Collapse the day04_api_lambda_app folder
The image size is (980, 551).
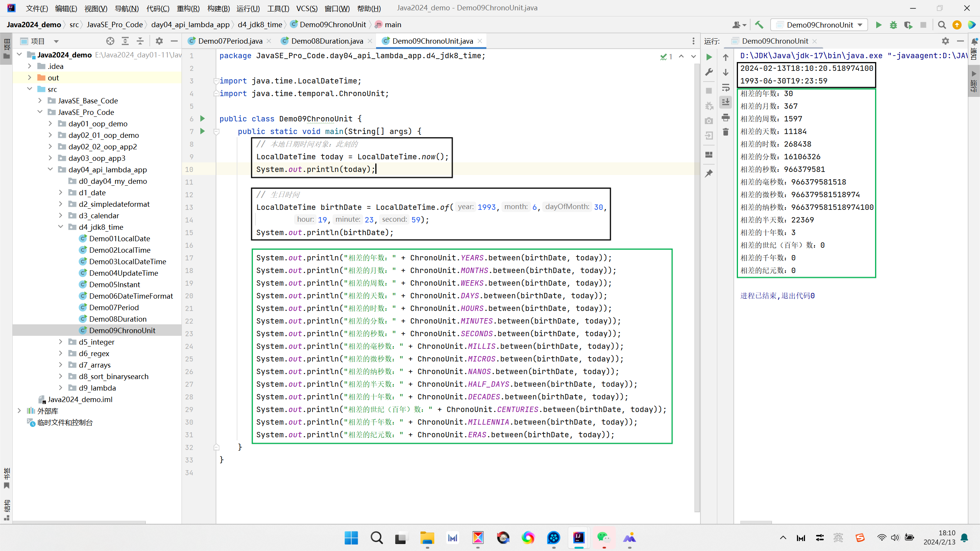pos(50,170)
